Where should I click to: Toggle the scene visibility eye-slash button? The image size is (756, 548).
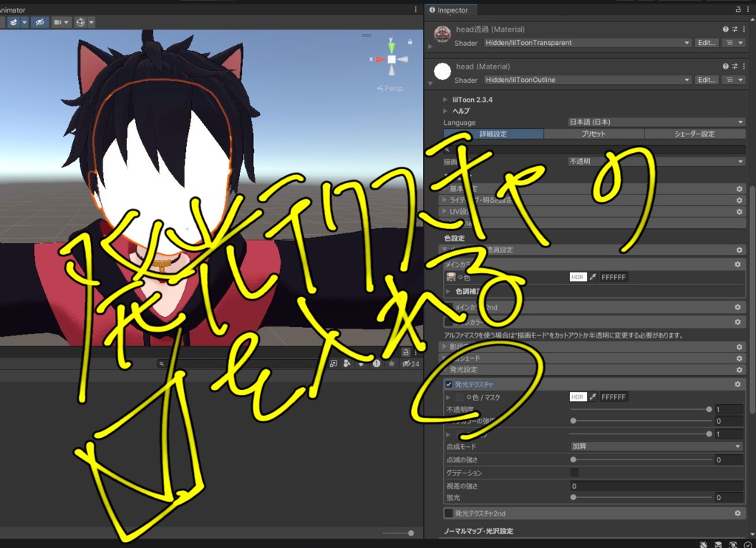pyautogui.click(x=40, y=22)
